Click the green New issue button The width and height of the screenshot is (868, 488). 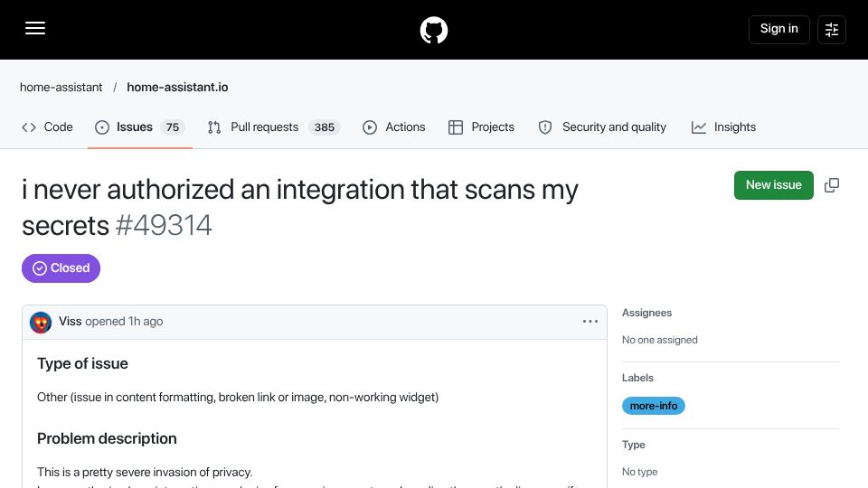[773, 185]
